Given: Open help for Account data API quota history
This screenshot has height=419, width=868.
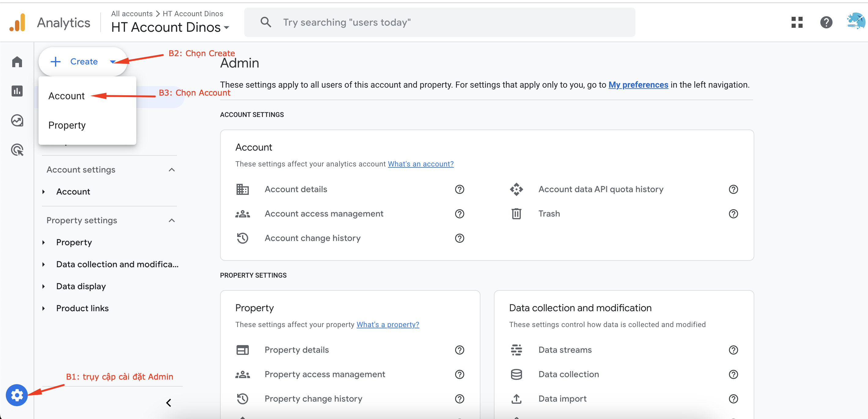Looking at the screenshot, I should (x=733, y=189).
